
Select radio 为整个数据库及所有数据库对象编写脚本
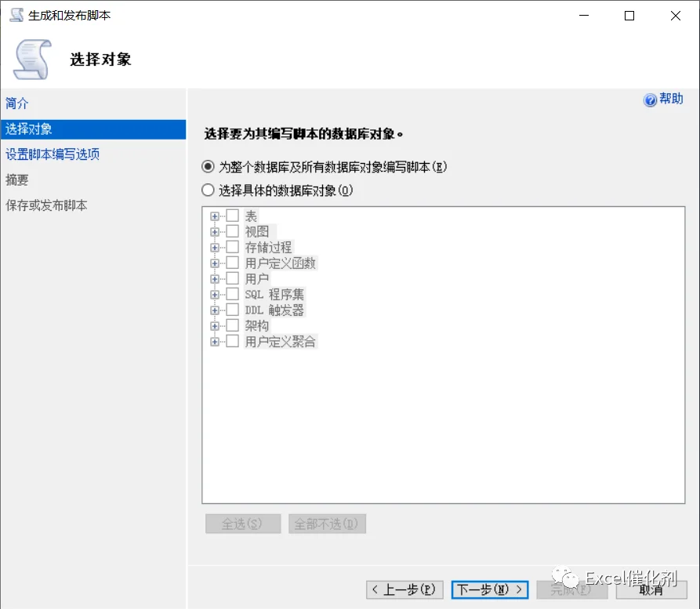click(x=208, y=167)
